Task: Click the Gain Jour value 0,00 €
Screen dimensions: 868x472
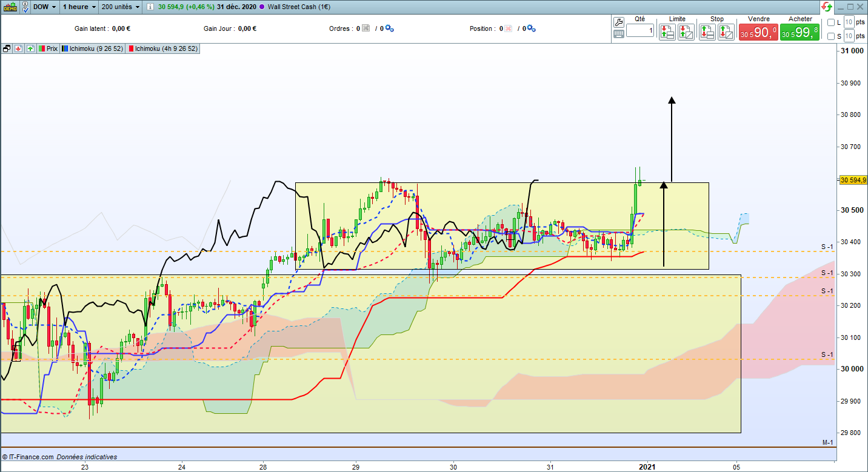Action: tap(247, 28)
